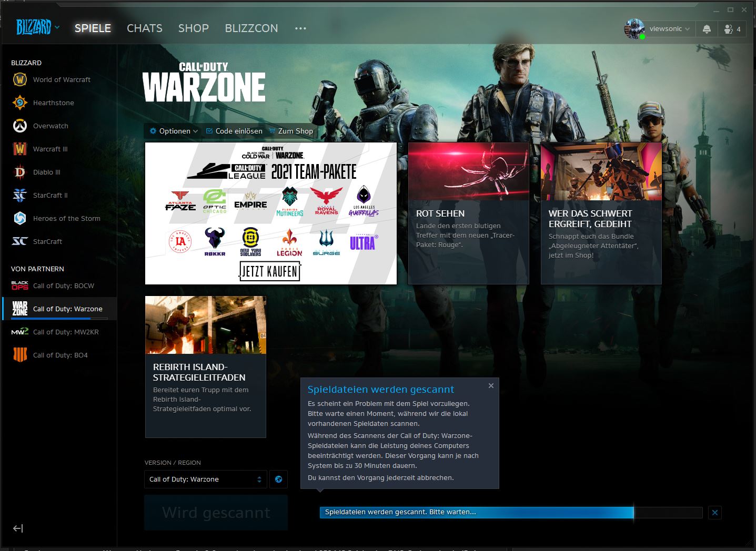Switch to the CHATS tab

pyautogui.click(x=145, y=28)
